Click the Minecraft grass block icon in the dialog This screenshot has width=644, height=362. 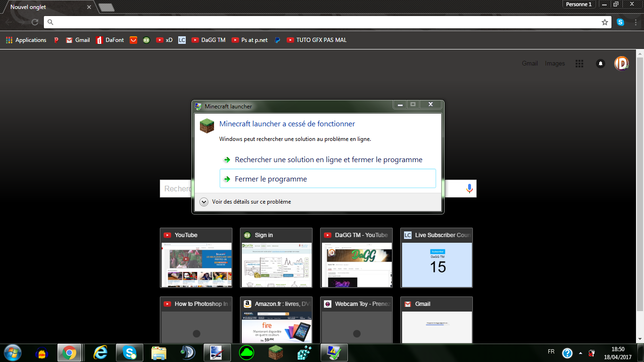[x=207, y=126]
